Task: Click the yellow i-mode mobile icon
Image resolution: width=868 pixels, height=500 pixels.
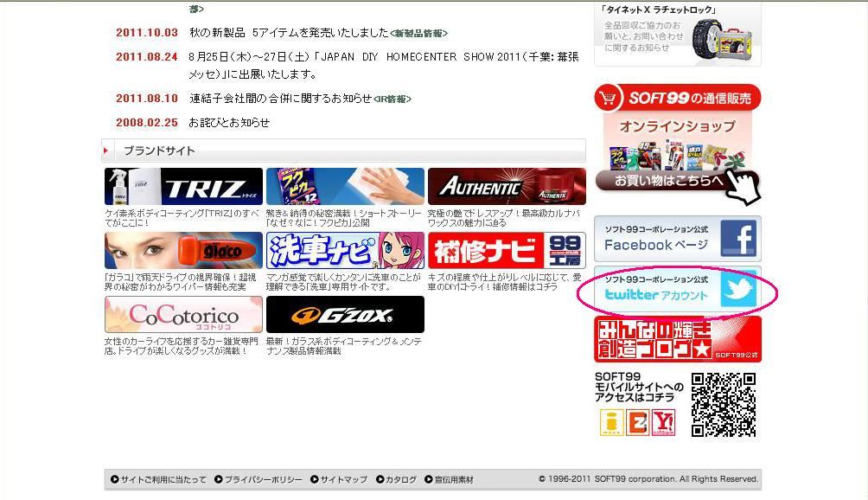Action: click(611, 422)
